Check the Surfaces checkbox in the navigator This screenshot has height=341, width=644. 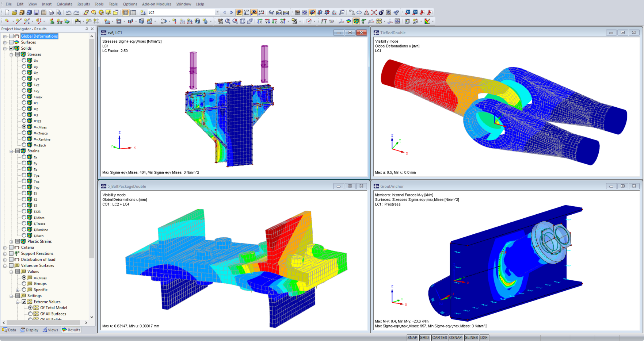pos(11,42)
